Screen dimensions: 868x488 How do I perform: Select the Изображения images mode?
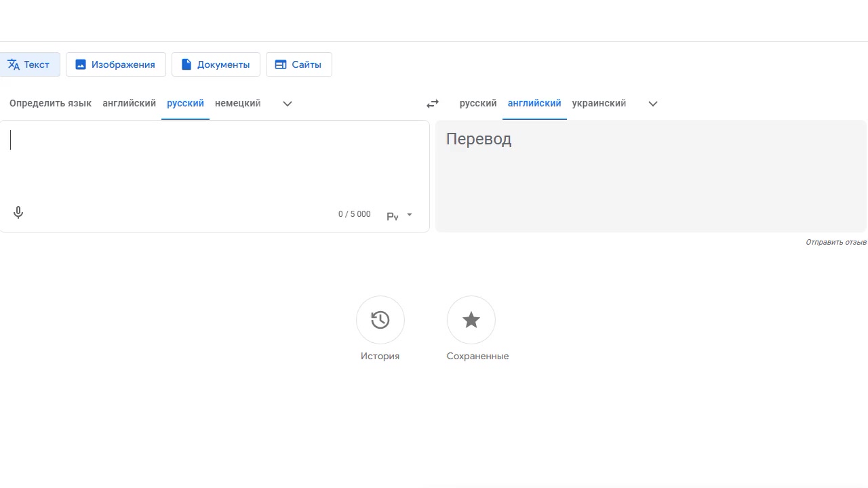(116, 64)
